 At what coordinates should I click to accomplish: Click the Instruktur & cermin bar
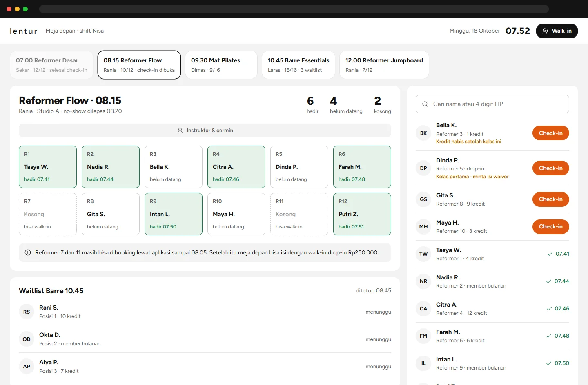(205, 131)
